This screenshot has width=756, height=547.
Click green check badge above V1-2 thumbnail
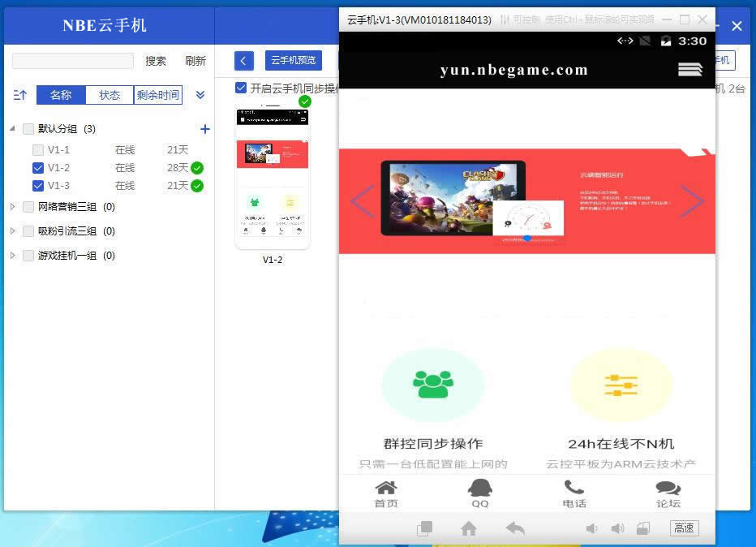[305, 101]
